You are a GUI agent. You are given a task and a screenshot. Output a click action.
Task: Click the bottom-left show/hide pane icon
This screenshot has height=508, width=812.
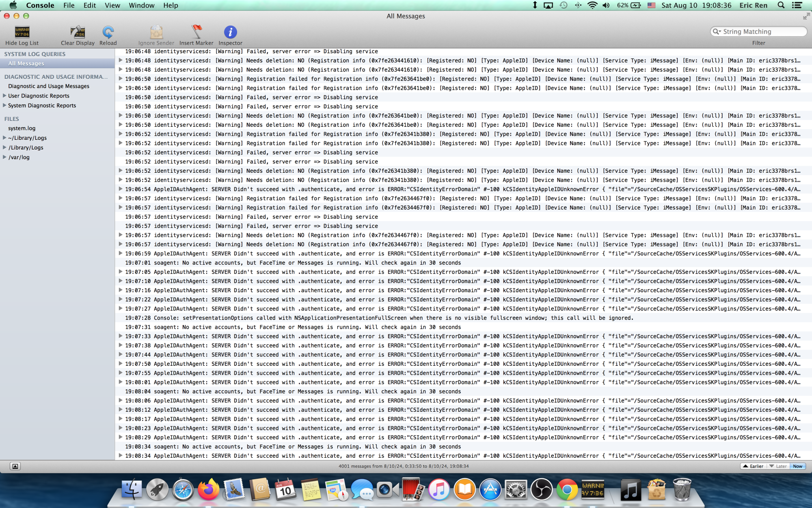point(15,466)
